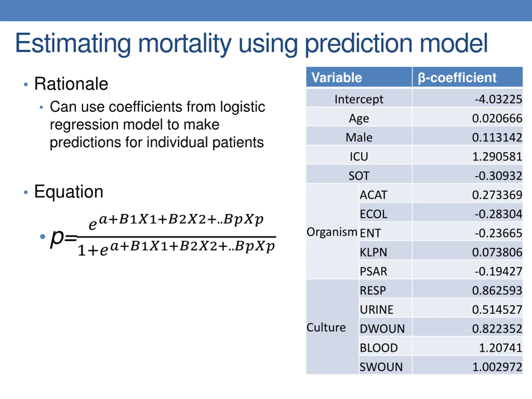Select the 'Organism' group cell

[x=332, y=232]
